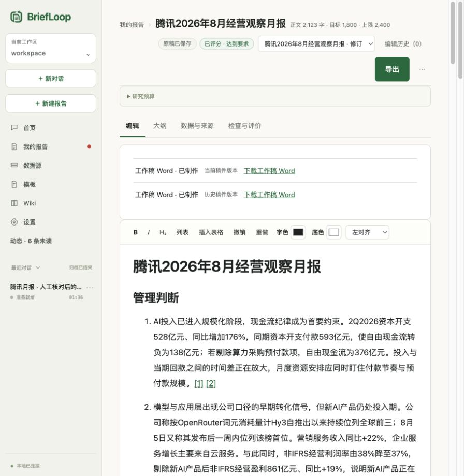Click 撤销 undo in toolbar
The image size is (464, 476).
pyautogui.click(x=239, y=232)
